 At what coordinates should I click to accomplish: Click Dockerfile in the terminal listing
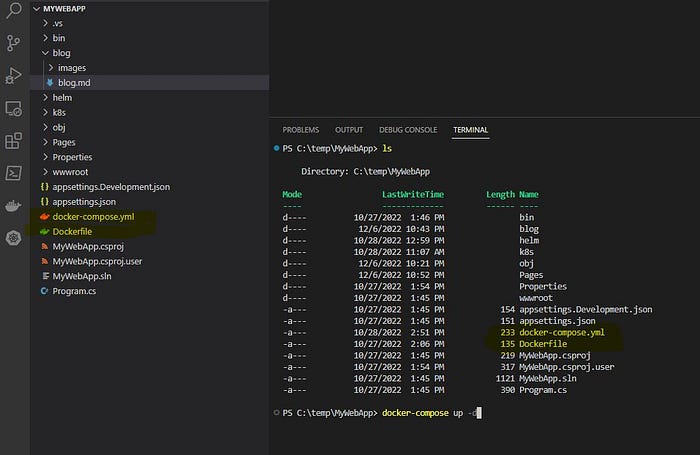[x=543, y=344]
